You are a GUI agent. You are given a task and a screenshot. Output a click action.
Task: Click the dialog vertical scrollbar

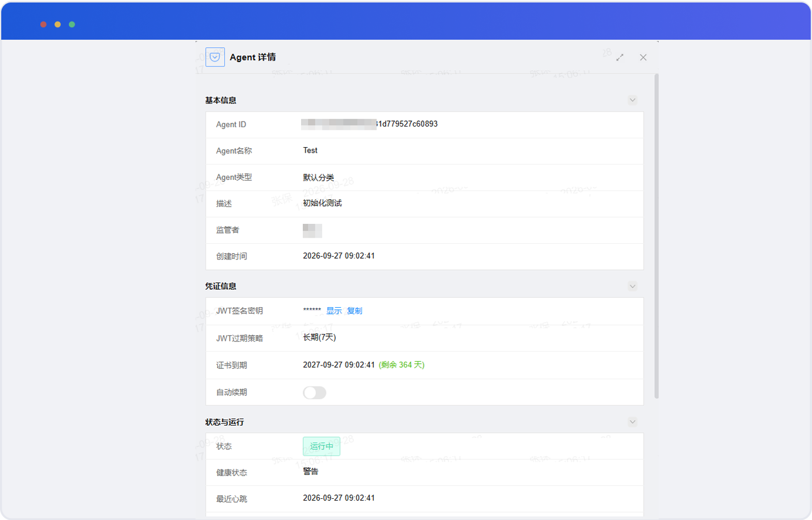coord(657,236)
